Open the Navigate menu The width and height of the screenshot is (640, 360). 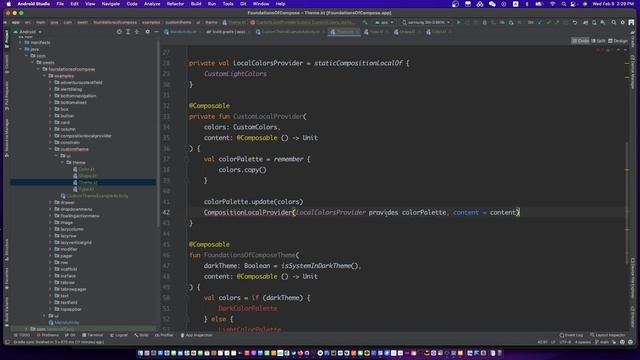111,4
